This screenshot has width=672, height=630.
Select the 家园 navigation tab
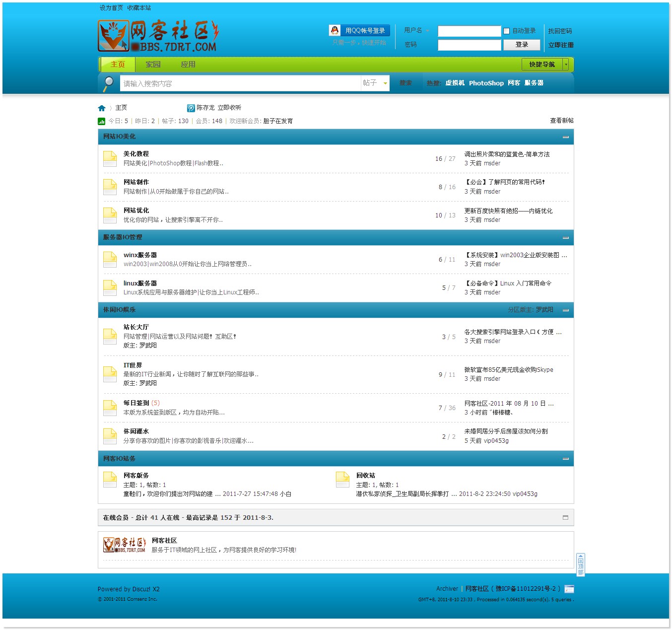pyautogui.click(x=153, y=65)
